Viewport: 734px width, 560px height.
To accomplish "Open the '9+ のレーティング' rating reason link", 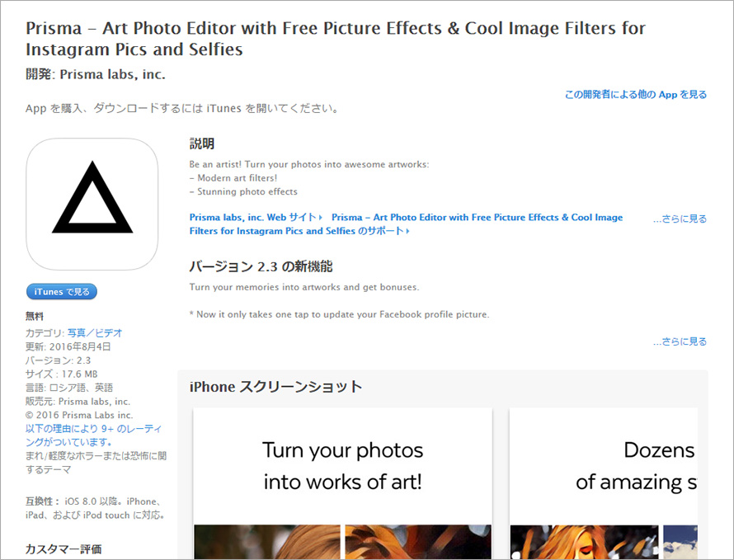I will [94, 435].
